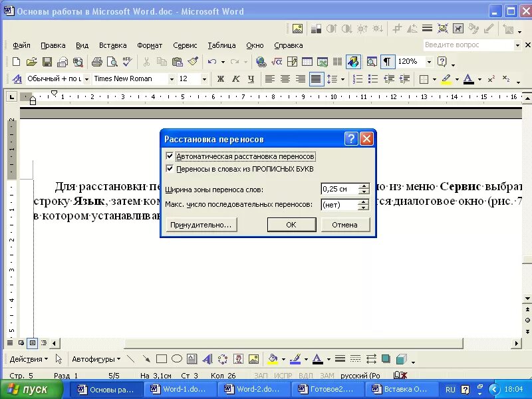Screen dimensions: 532x399
Task: Toggle bold (Ж) formatting
Action: [x=221, y=79]
